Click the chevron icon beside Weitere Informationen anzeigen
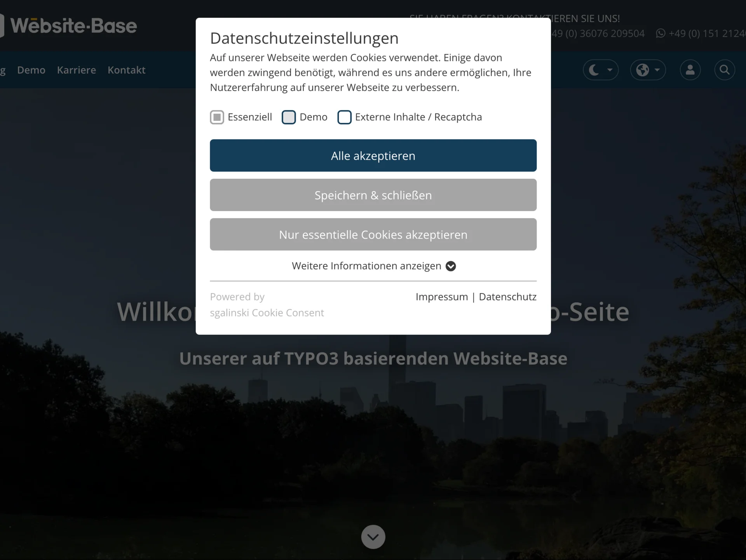 451,266
